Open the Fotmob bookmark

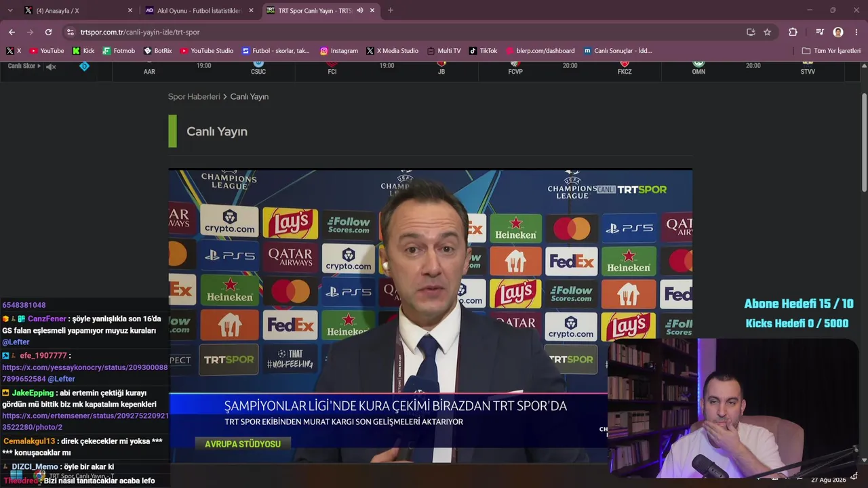(119, 51)
